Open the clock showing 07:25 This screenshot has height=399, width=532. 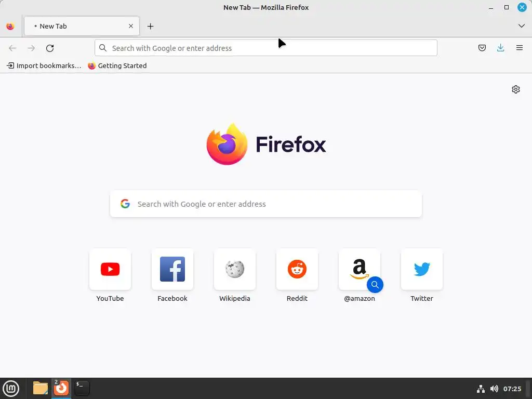512,389
